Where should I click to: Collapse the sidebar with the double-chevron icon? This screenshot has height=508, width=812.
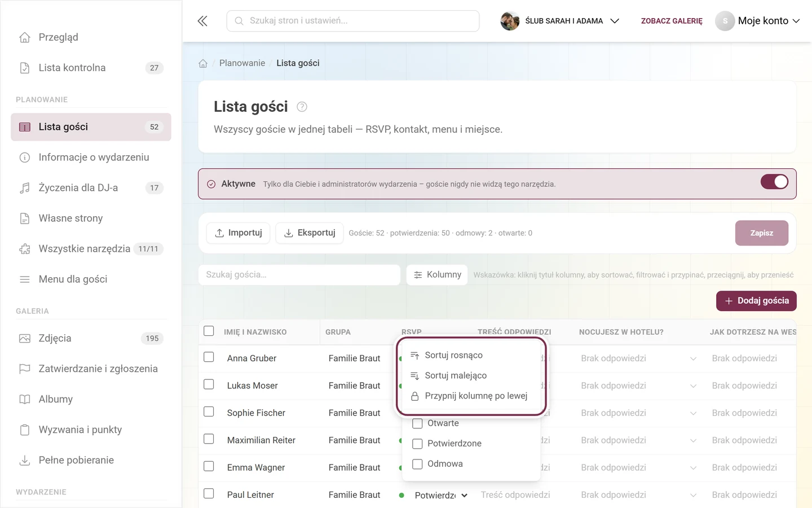point(202,21)
